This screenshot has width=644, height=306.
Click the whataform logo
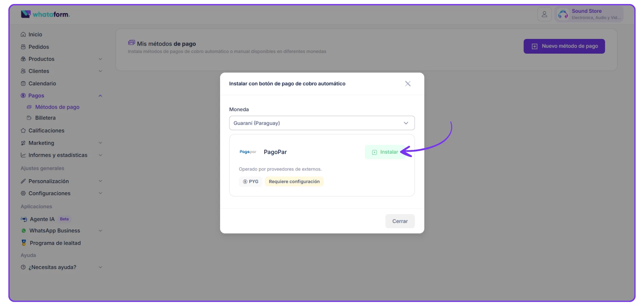click(x=45, y=14)
